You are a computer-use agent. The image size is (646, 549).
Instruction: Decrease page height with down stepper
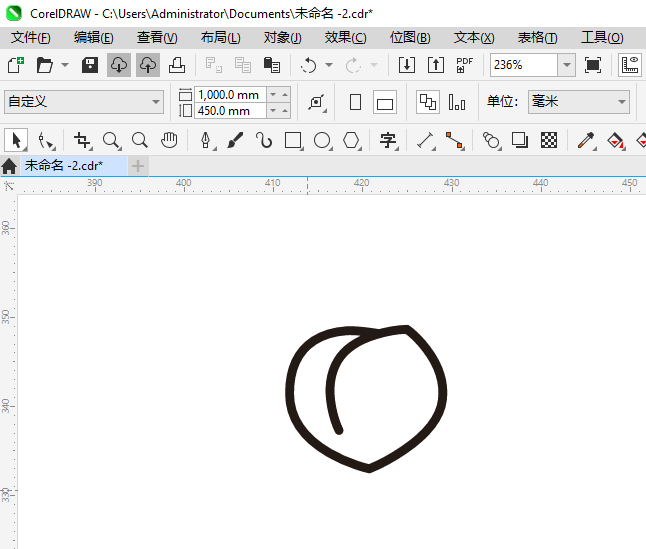[x=273, y=111]
